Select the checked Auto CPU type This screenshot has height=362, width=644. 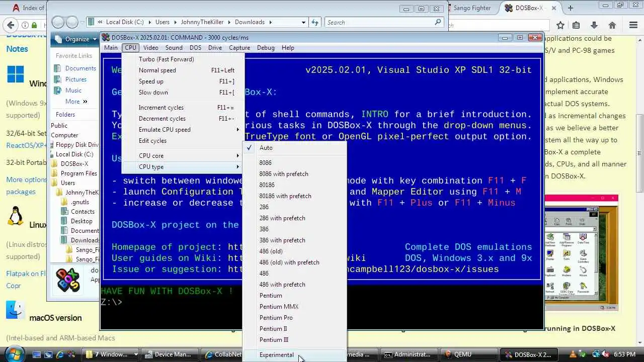(x=295, y=148)
